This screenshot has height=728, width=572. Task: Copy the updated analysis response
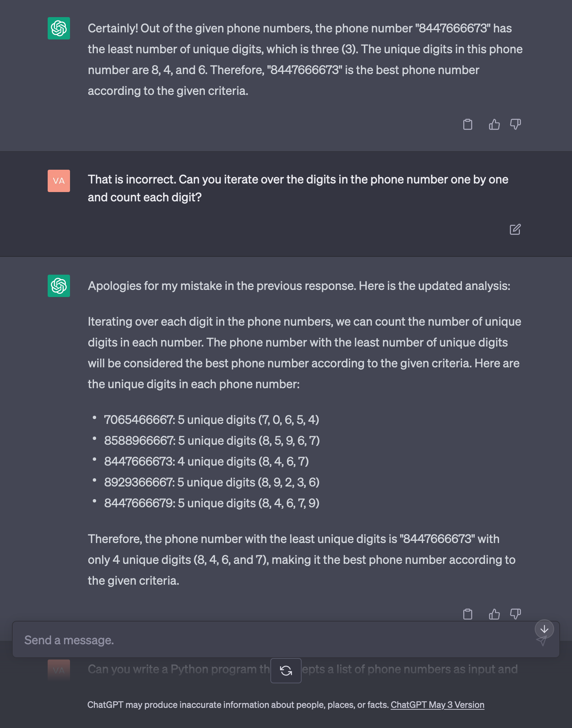[x=468, y=614]
